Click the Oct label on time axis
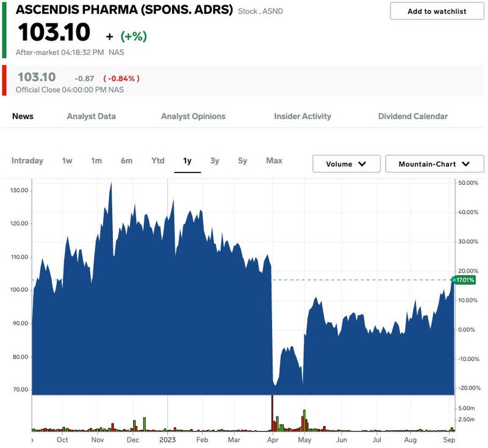 pos(62,440)
